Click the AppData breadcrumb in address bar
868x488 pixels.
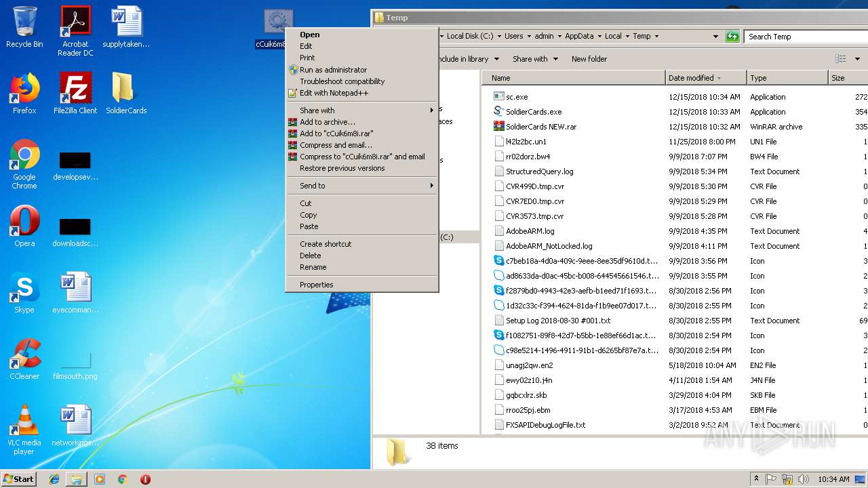coord(578,37)
